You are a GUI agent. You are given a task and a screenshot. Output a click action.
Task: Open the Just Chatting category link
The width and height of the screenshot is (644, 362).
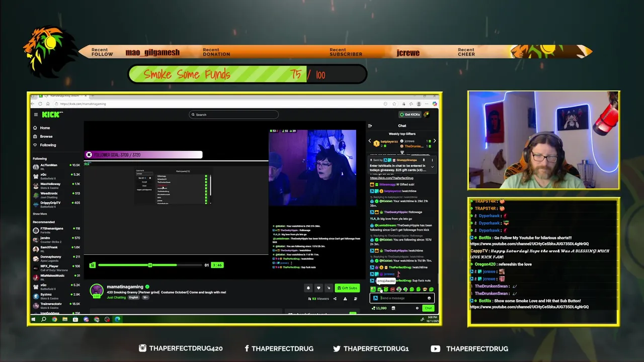(x=116, y=297)
